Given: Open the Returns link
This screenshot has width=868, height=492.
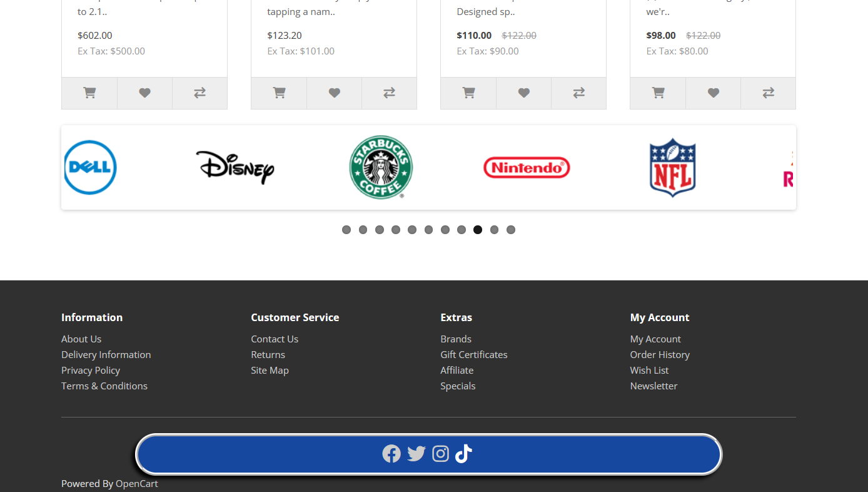Looking at the screenshot, I should click(268, 354).
